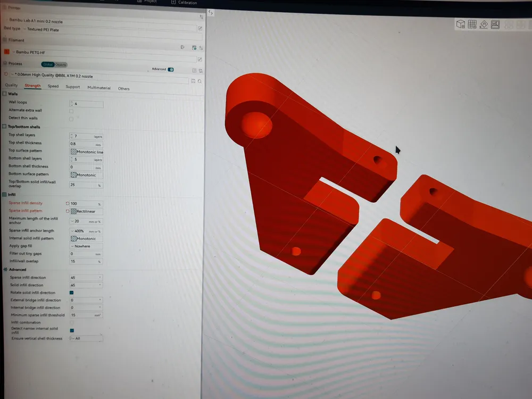Screen dimensions: 532x399
Task: Click the filament settings sliders icon
Action: tap(201, 48)
